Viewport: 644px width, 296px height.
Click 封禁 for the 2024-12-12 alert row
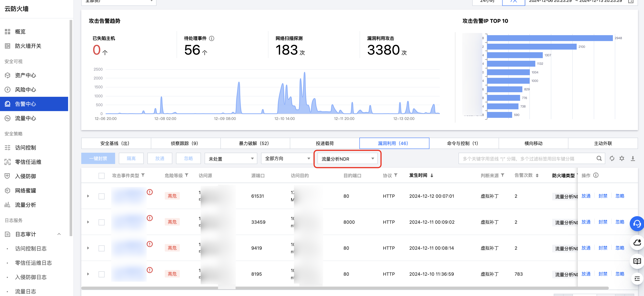[x=603, y=196]
